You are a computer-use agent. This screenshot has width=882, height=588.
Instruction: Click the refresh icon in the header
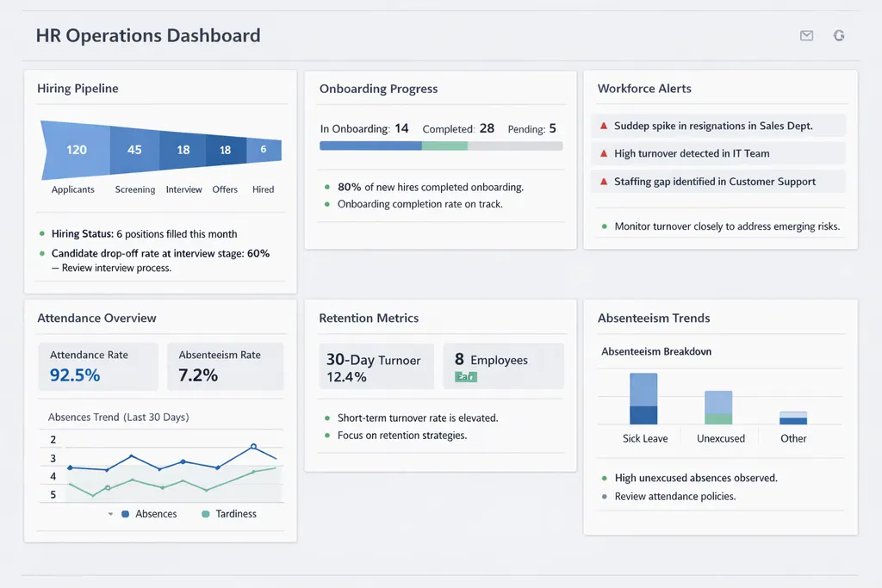839,36
